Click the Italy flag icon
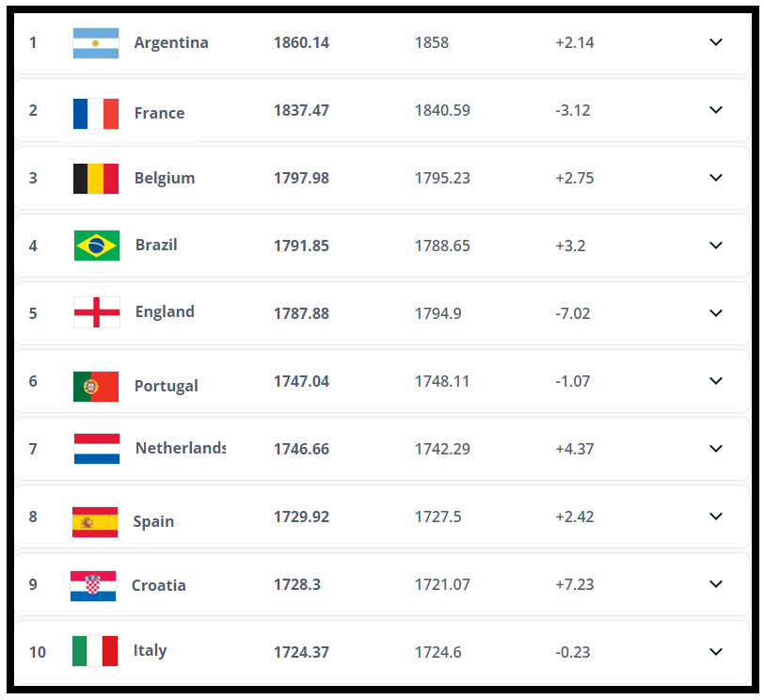The image size is (764, 700). click(95, 651)
